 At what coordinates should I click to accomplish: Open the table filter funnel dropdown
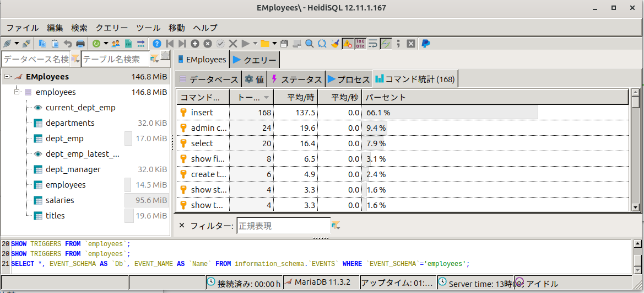154,59
